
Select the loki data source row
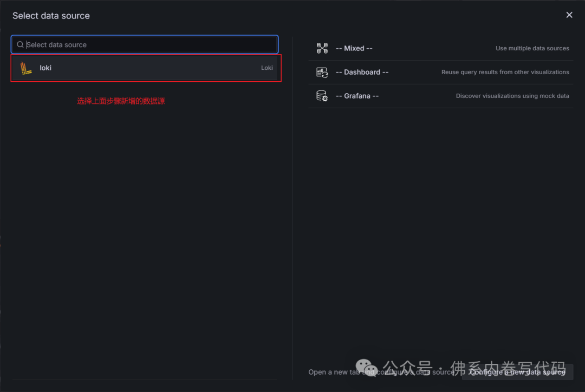pos(146,68)
